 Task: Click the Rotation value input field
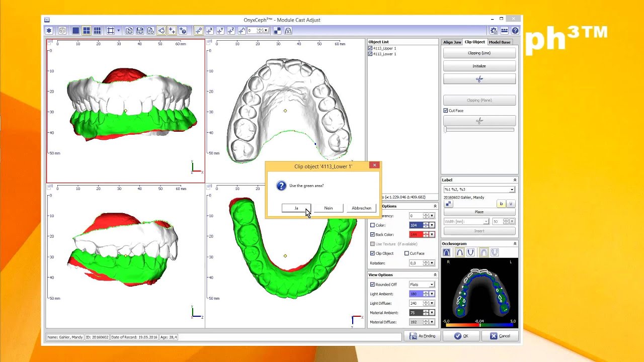tap(416, 263)
